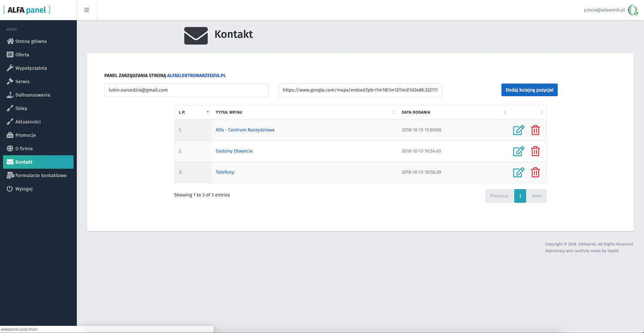Focus the Google Maps embed URL field
The height and width of the screenshot is (333, 644).
tap(360, 90)
